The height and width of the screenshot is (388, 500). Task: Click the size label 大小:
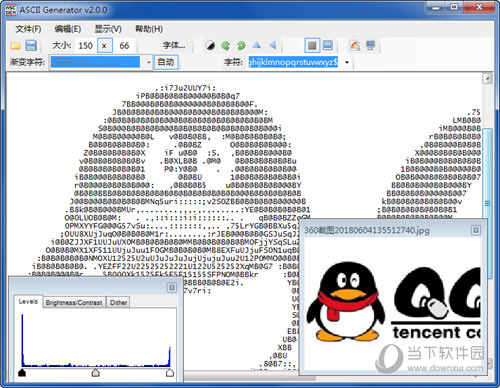(62, 45)
